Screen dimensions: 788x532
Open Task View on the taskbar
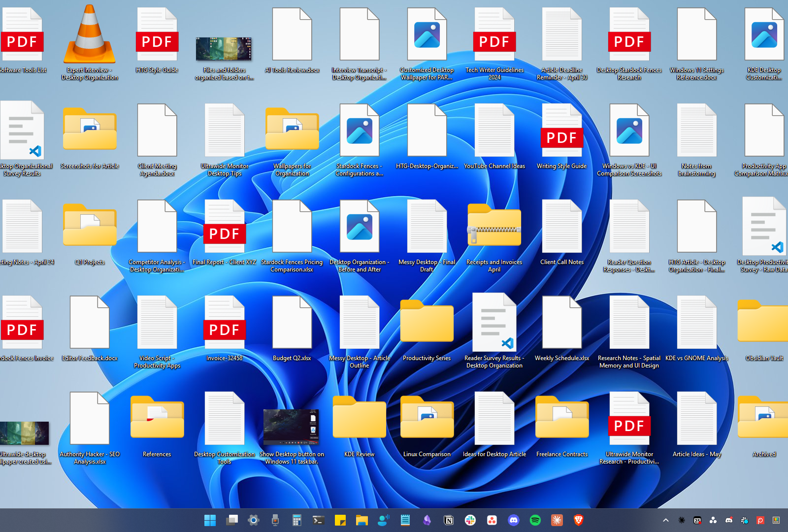(232, 520)
